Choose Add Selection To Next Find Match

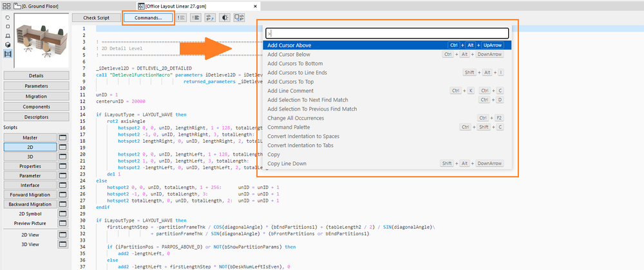387,100
